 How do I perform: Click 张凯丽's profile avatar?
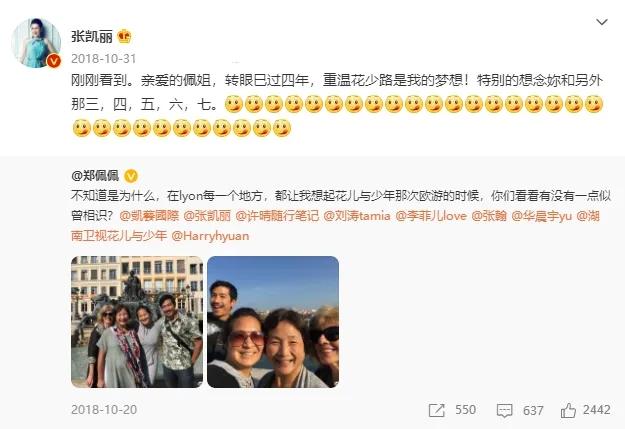tap(36, 43)
